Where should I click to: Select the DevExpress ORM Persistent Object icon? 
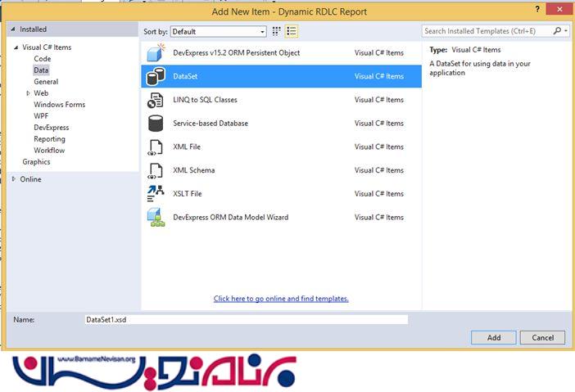click(x=155, y=53)
